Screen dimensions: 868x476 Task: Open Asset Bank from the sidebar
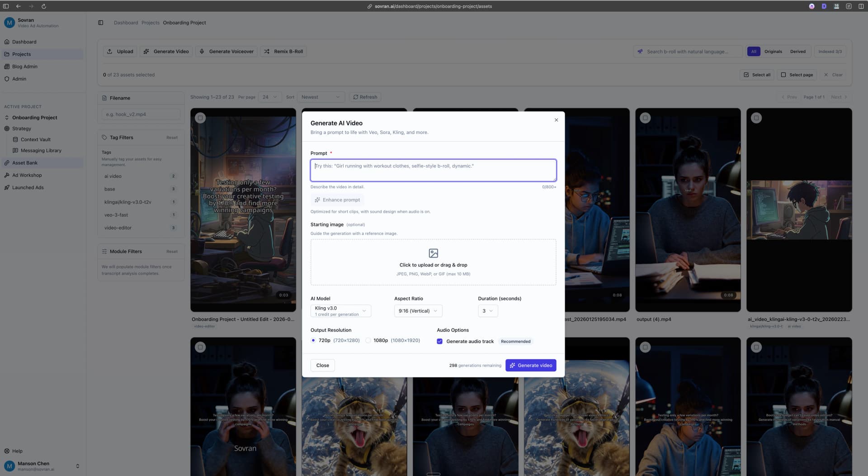24,162
